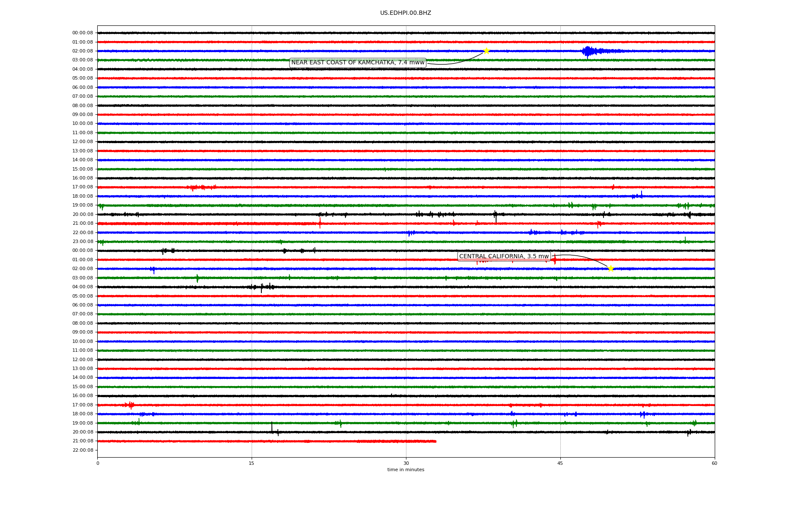Image resolution: width=812 pixels, height=508 pixels.
Task: Click the 30 tick on the x-axis
Action: 406,463
